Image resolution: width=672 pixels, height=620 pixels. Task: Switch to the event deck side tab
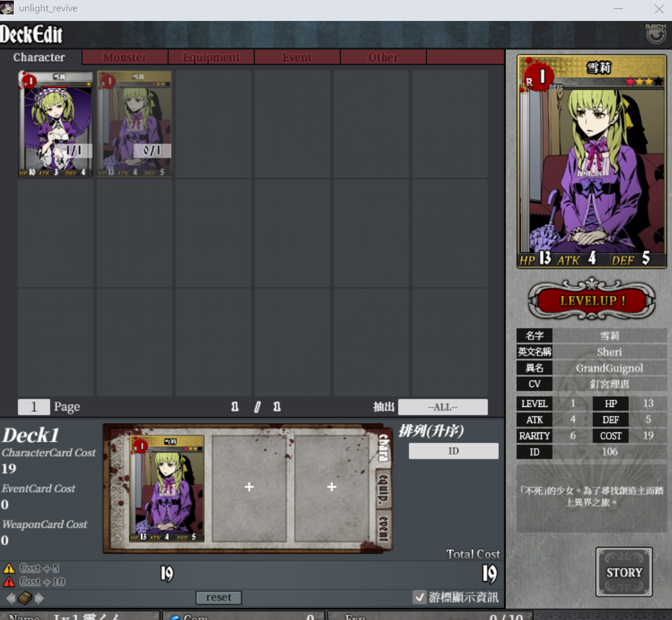tap(384, 529)
